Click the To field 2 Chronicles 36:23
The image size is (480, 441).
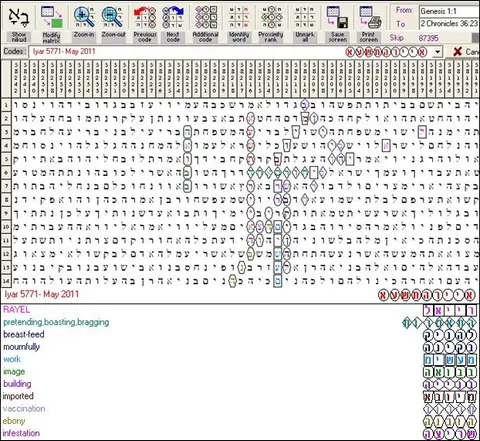(x=449, y=23)
